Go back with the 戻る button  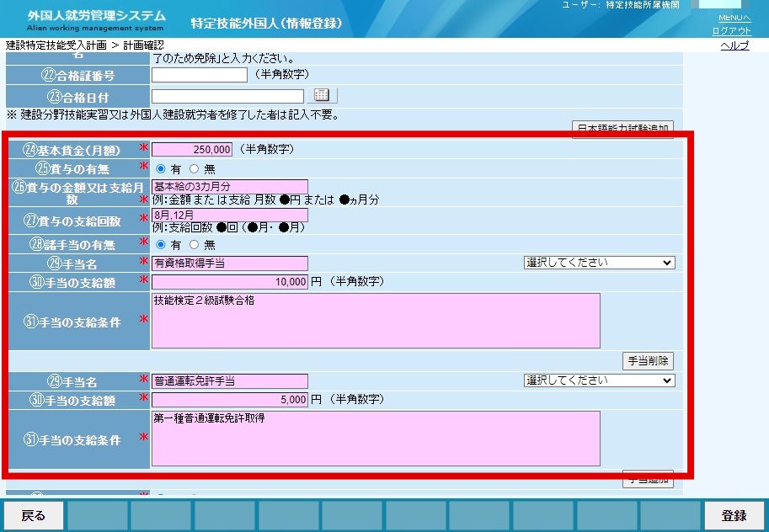click(x=34, y=516)
